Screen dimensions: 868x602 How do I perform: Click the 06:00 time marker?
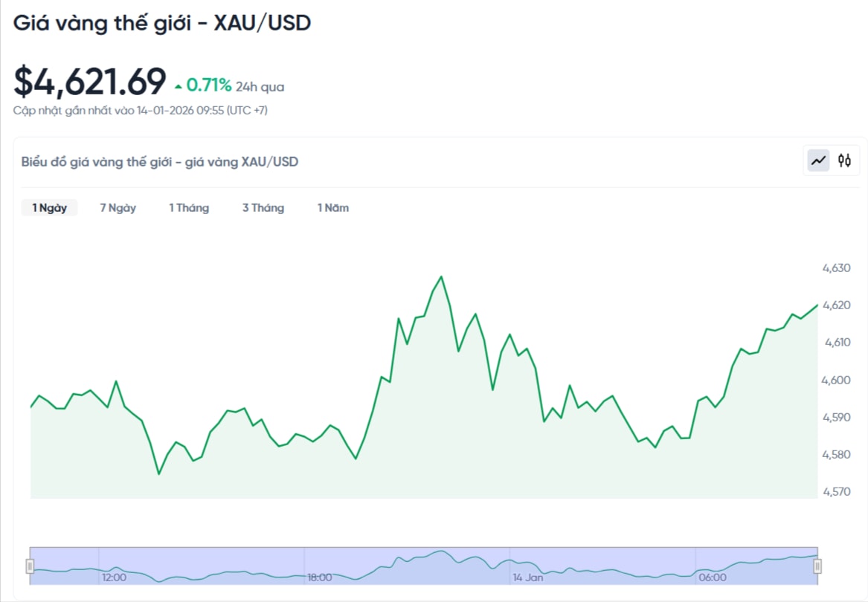[x=714, y=577]
